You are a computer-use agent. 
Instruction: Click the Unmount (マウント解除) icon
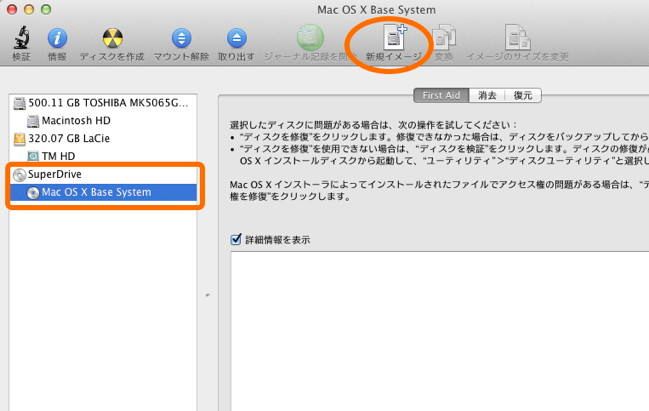[x=181, y=38]
